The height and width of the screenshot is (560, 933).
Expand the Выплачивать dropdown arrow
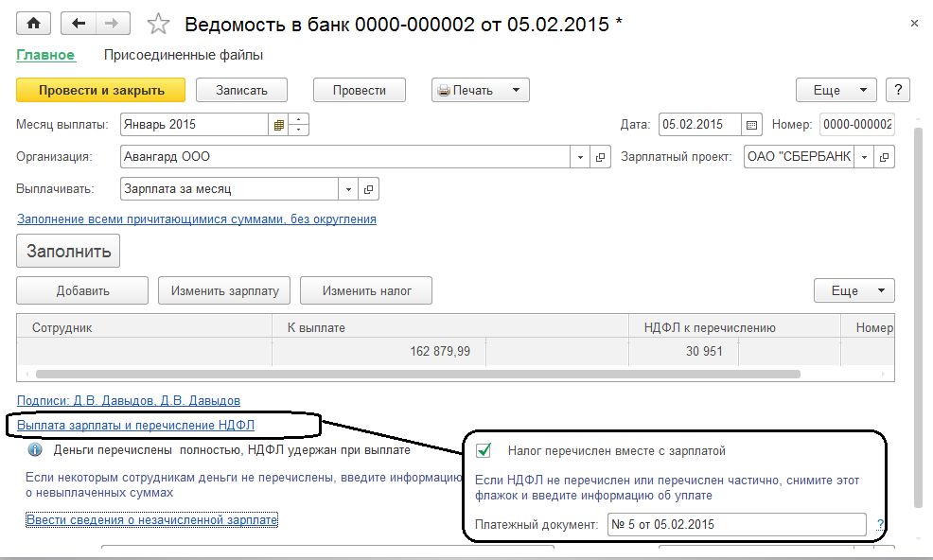[348, 189]
